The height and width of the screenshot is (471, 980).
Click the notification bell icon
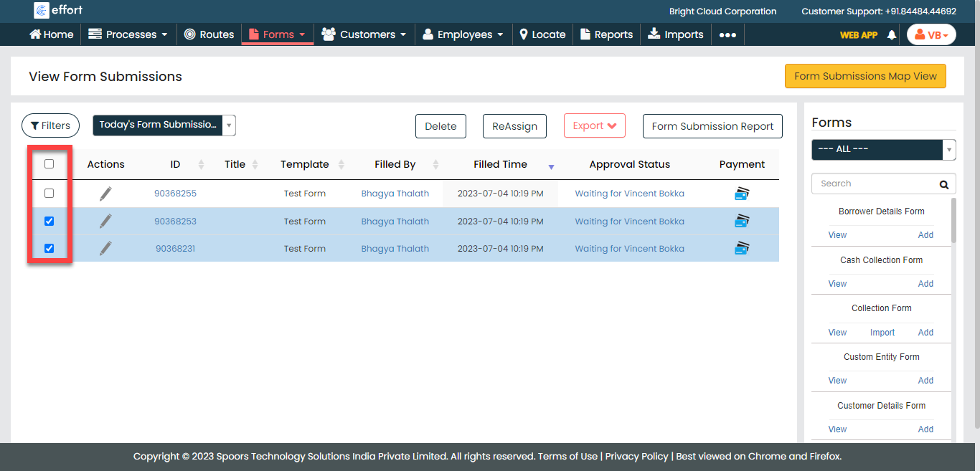892,34
